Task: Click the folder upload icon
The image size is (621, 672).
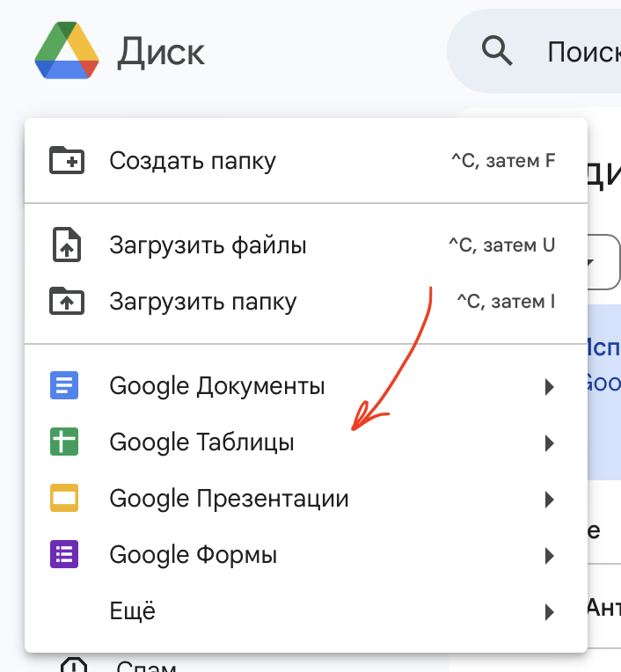Action: coord(66,302)
